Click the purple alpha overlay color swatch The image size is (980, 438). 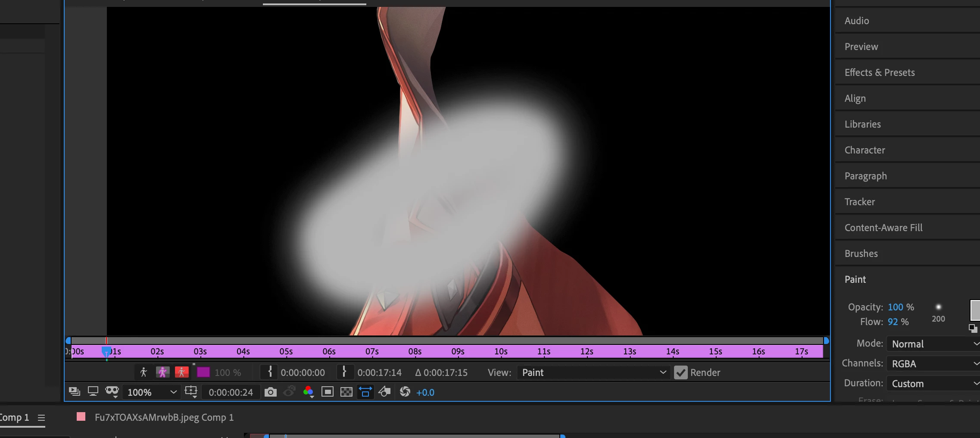coord(203,372)
